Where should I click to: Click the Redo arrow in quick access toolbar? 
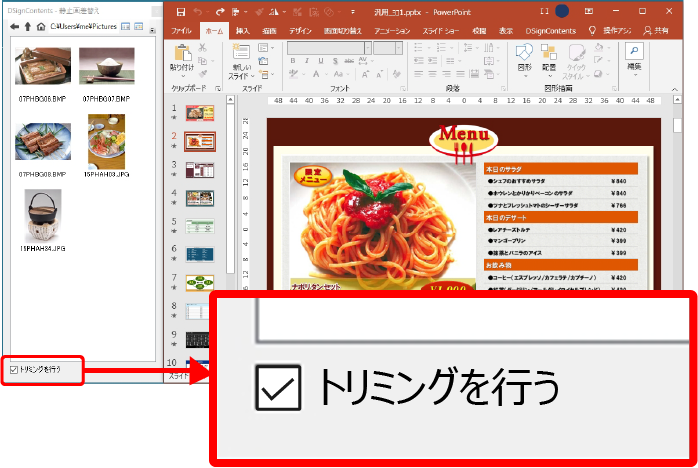(x=220, y=12)
